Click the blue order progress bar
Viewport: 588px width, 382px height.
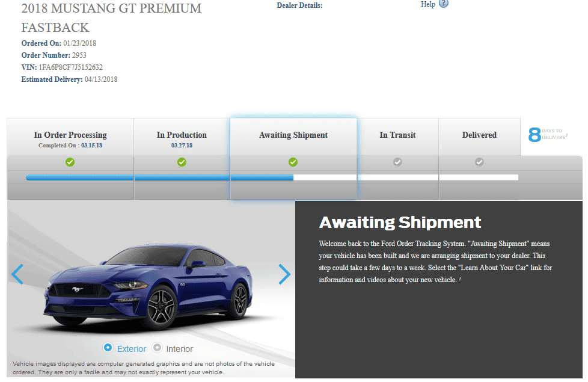coord(160,177)
